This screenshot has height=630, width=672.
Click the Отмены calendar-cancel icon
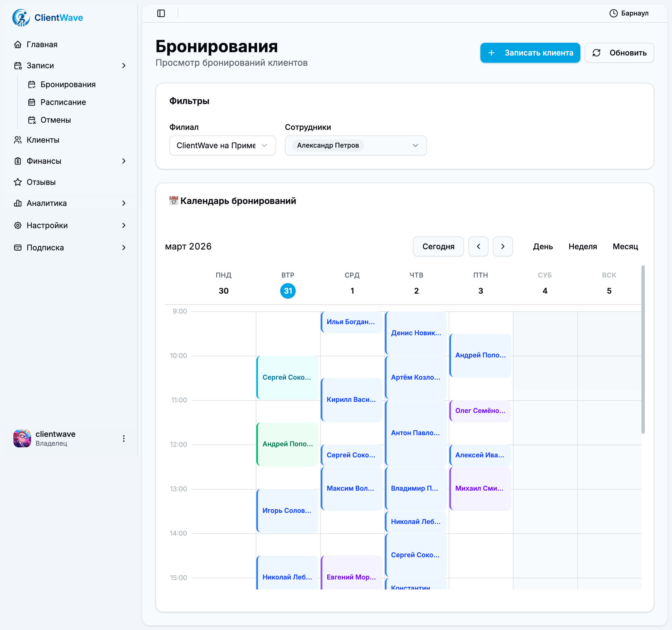(x=32, y=120)
